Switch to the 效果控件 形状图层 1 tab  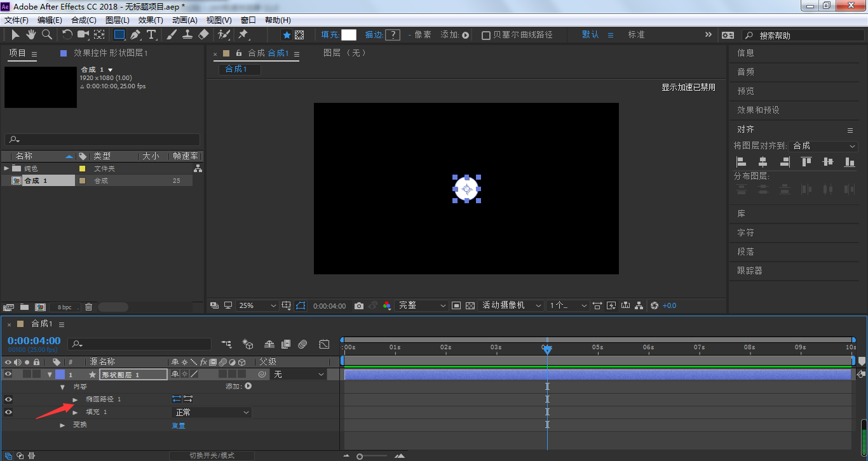(110, 53)
